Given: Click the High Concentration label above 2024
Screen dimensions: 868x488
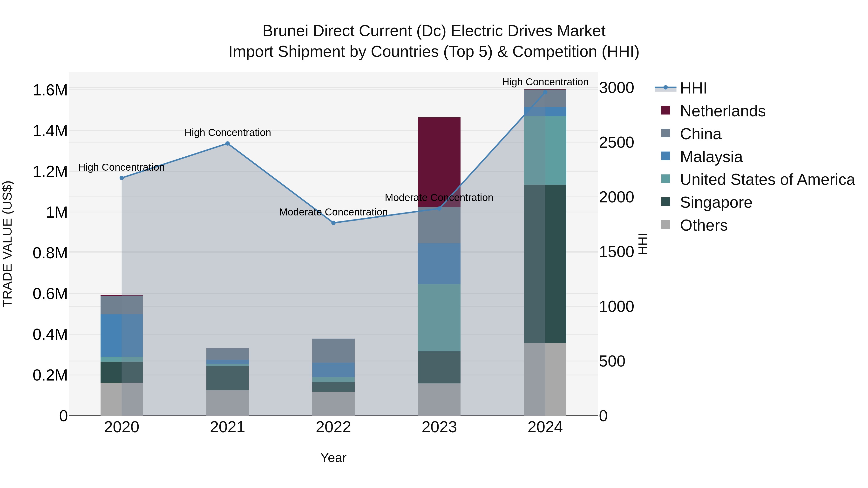Looking at the screenshot, I should (x=545, y=82).
